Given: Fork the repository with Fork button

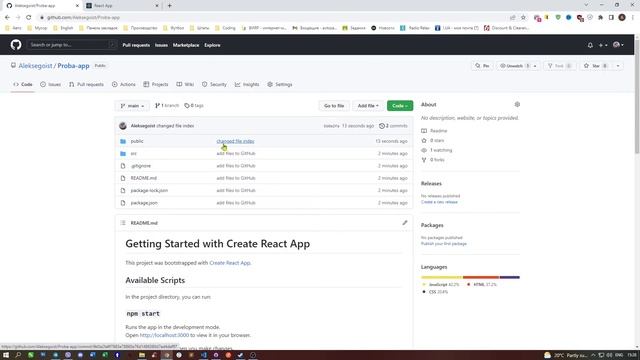Looking at the screenshot, I should point(560,66).
